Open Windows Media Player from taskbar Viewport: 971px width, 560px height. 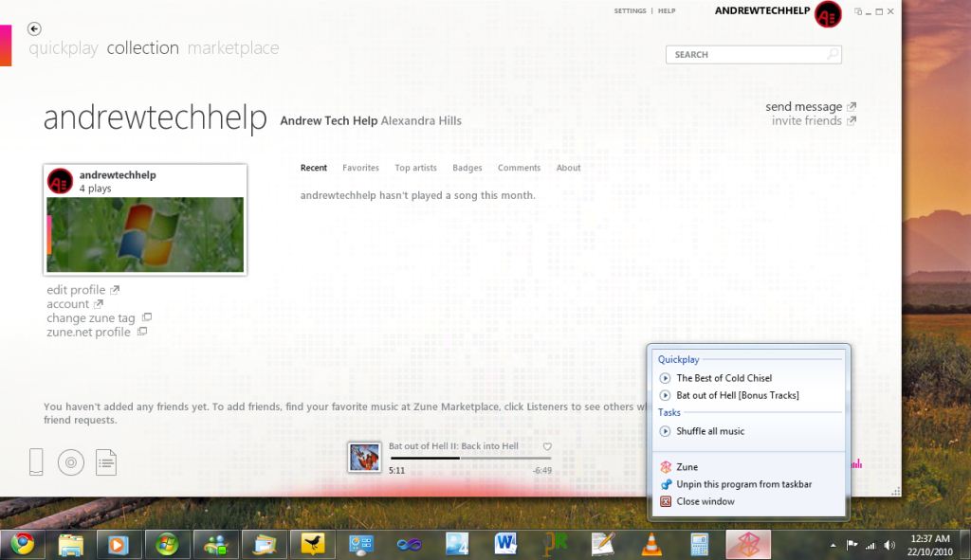119,545
